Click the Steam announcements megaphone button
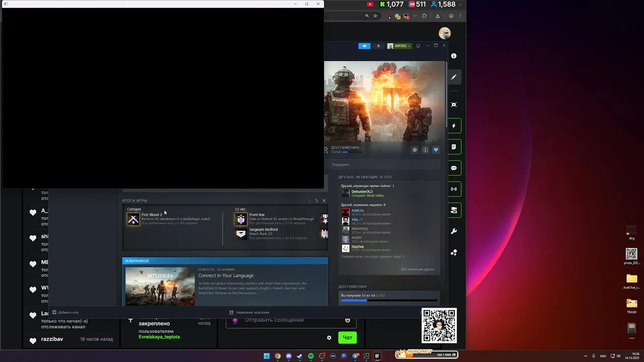Viewport: 644px width, 362px height. tap(364, 46)
